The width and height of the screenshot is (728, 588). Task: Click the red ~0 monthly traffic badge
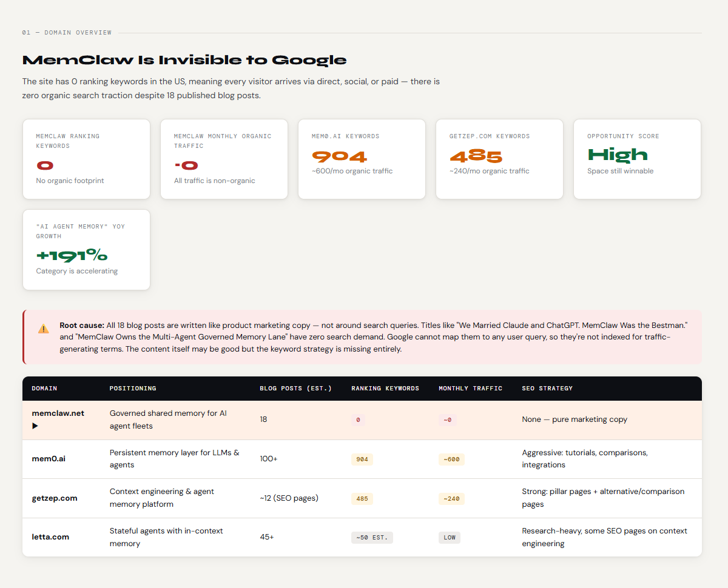pyautogui.click(x=448, y=420)
